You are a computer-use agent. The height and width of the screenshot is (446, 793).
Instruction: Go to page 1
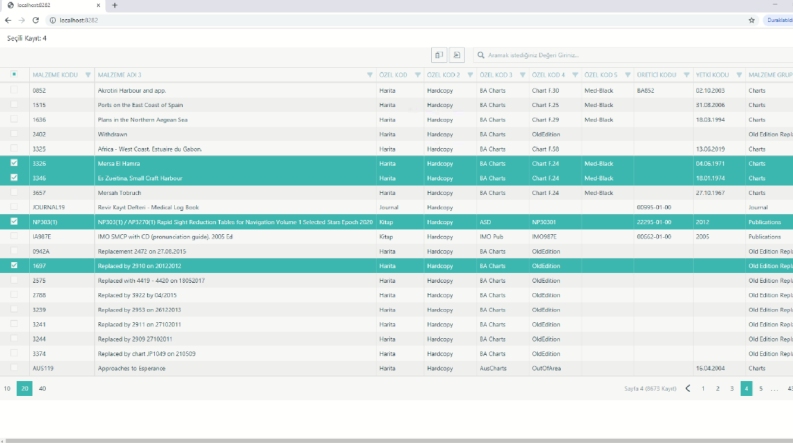pyautogui.click(x=703, y=388)
